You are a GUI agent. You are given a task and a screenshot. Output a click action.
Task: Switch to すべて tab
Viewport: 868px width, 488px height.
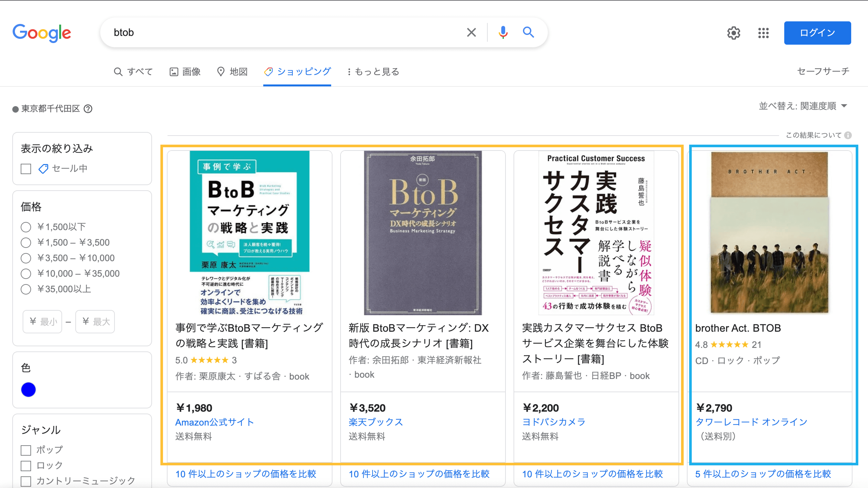click(133, 72)
